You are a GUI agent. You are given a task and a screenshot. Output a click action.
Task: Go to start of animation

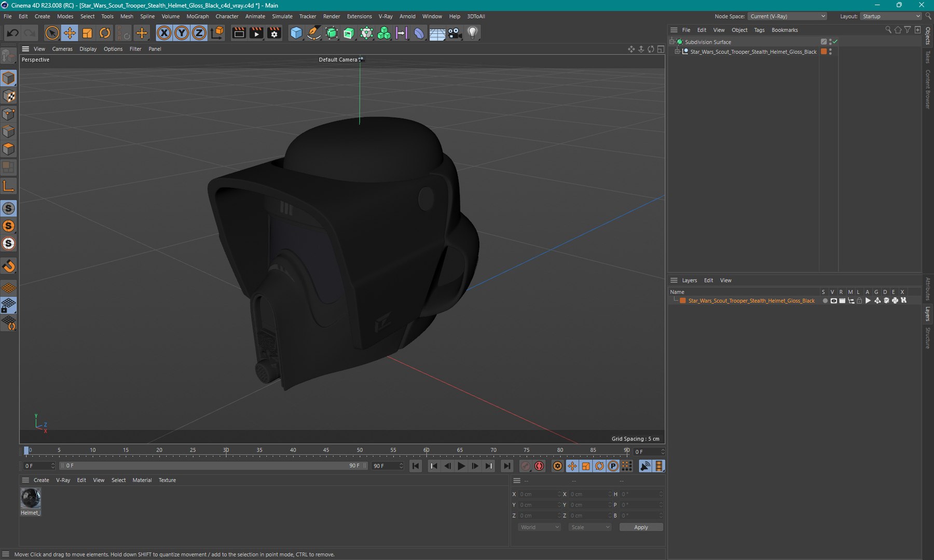[416, 466]
